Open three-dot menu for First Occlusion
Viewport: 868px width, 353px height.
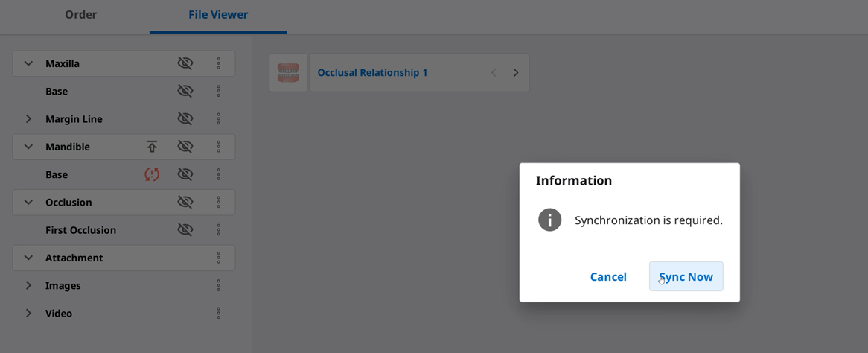(219, 230)
